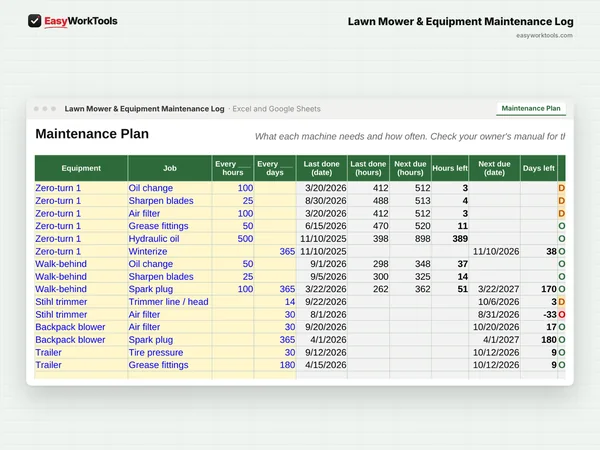Image resolution: width=600 pixels, height=450 pixels.
Task: Click the 3/22/2027 next due date
Action: pyautogui.click(x=499, y=289)
